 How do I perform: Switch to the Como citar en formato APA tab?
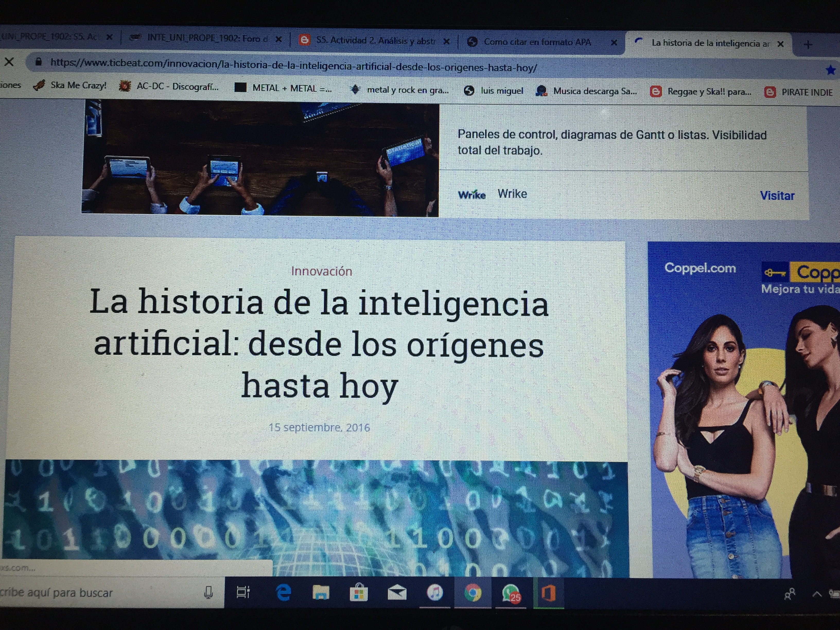[x=537, y=42]
